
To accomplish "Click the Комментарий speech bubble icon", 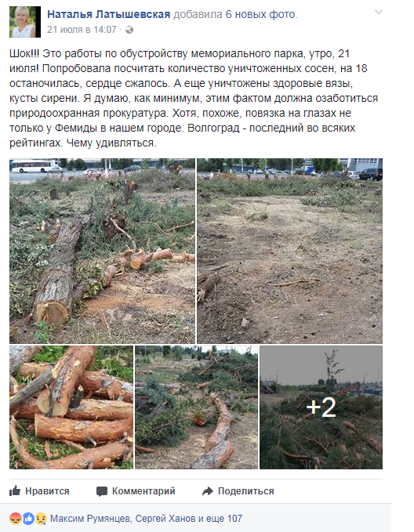I will point(102,491).
